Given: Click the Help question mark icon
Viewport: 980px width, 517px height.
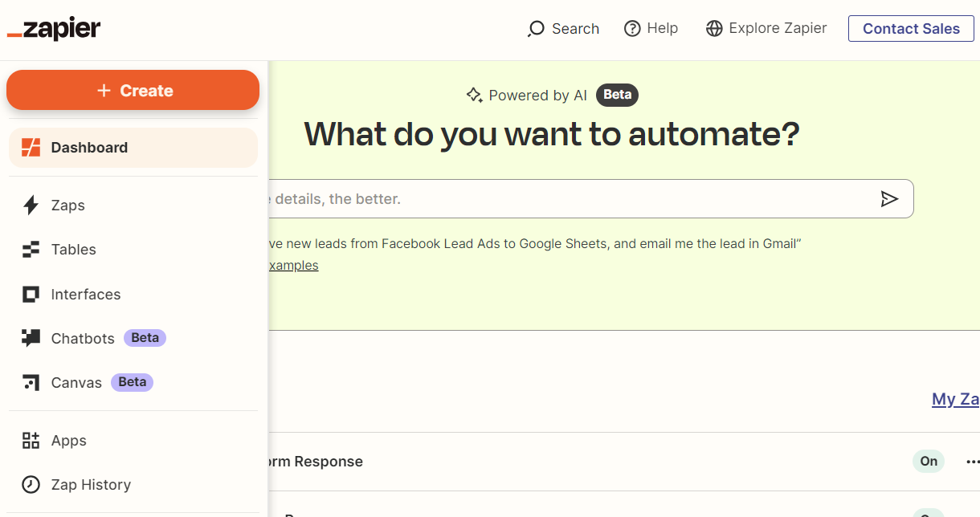Looking at the screenshot, I should 632,29.
